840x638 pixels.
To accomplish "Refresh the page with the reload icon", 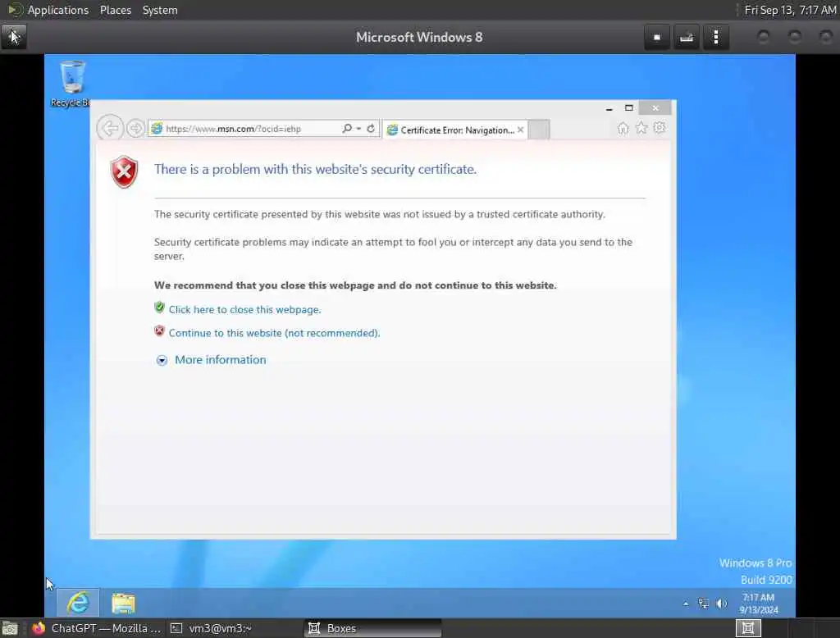I will click(x=371, y=128).
